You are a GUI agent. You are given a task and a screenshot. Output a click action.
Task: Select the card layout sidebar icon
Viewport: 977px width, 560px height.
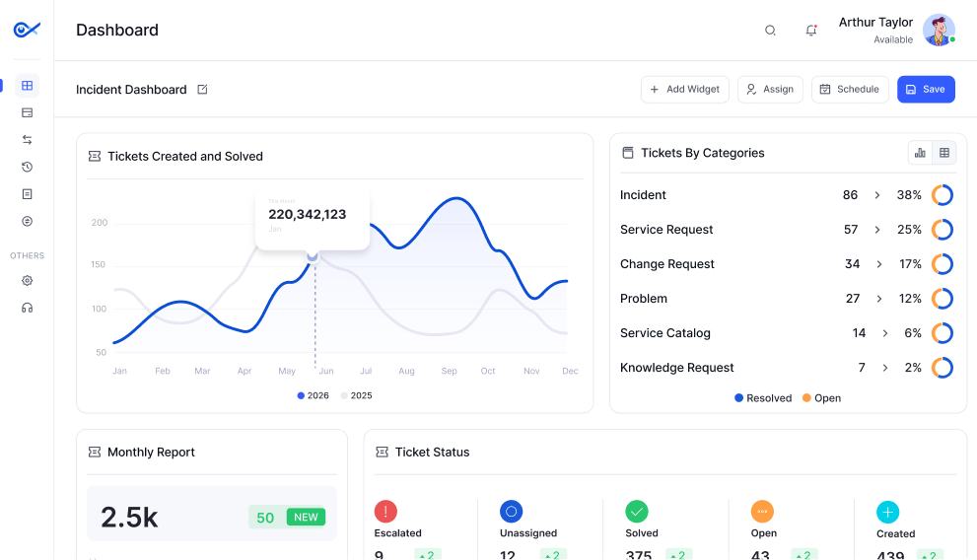click(x=27, y=112)
